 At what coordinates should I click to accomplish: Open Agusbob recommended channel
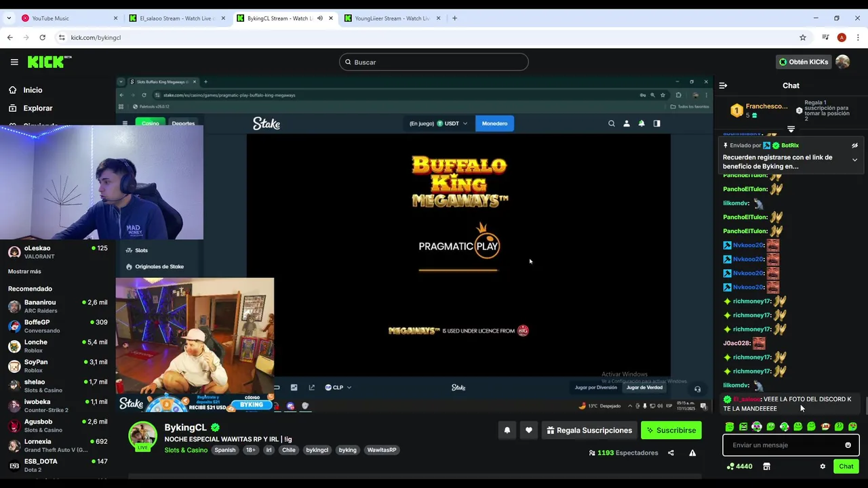pyautogui.click(x=58, y=426)
